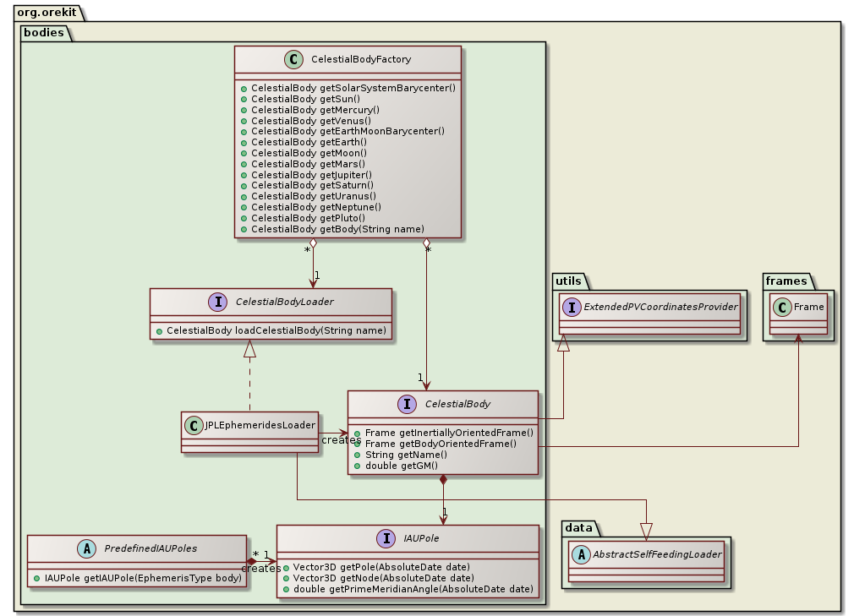Toggle the marker beside getIAUPole(EphemerisType body)
Viewport: 854px width, 616px height.
point(37,578)
